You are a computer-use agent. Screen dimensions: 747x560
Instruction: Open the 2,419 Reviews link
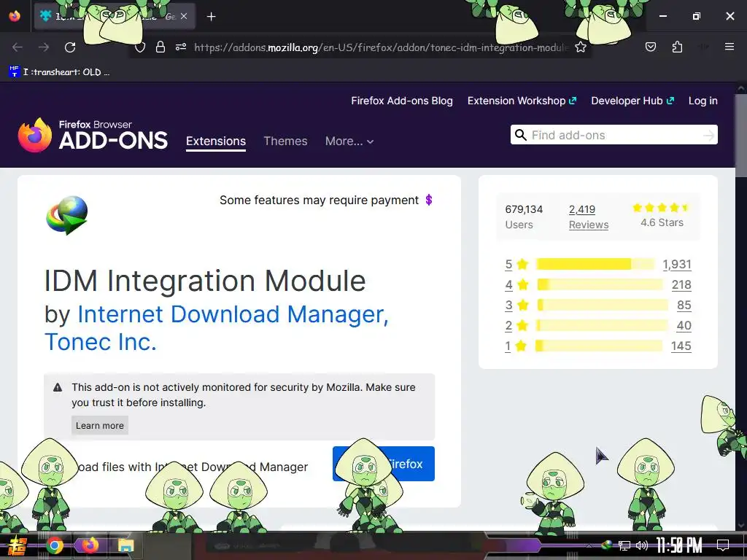[589, 217]
